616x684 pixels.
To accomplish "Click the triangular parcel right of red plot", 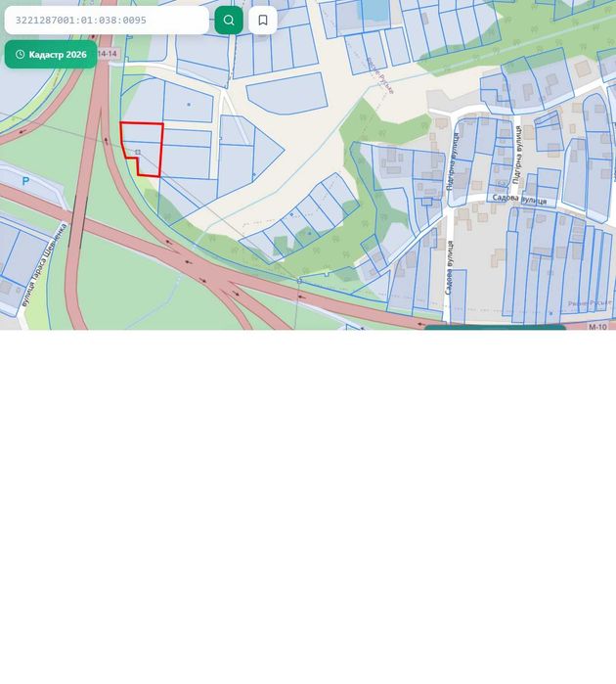I will coord(267,153).
